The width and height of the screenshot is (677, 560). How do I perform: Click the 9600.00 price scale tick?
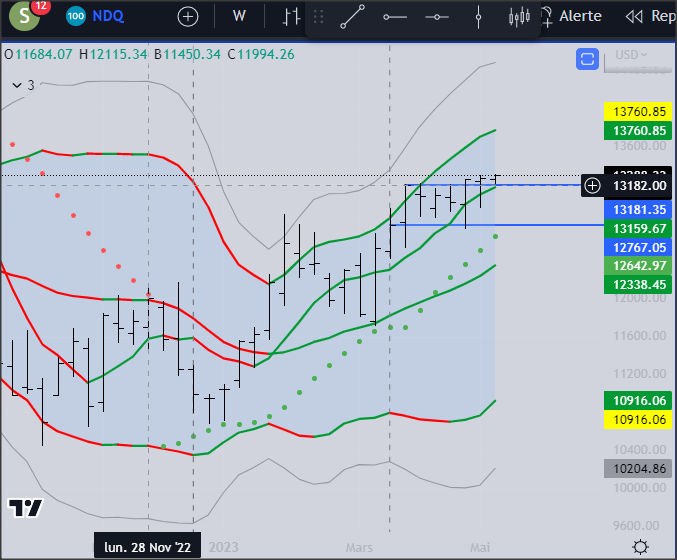point(636,525)
